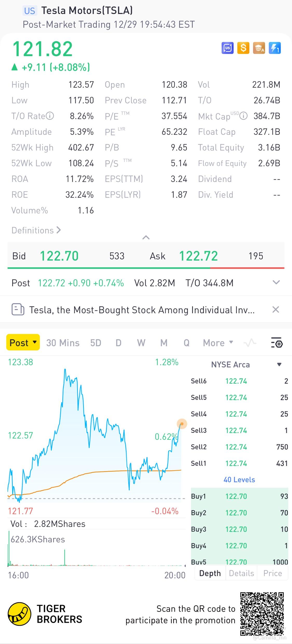Dismiss the Tesla news banner
292x644 pixels.
(276, 309)
